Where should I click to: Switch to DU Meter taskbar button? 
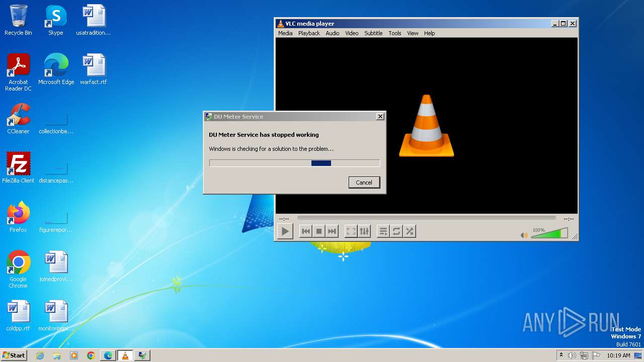142,355
